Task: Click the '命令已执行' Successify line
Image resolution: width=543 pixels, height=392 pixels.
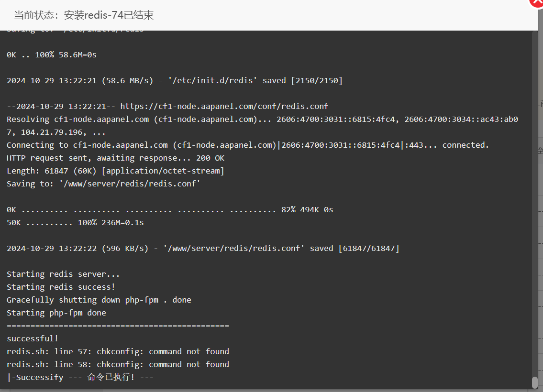Action: click(80, 377)
